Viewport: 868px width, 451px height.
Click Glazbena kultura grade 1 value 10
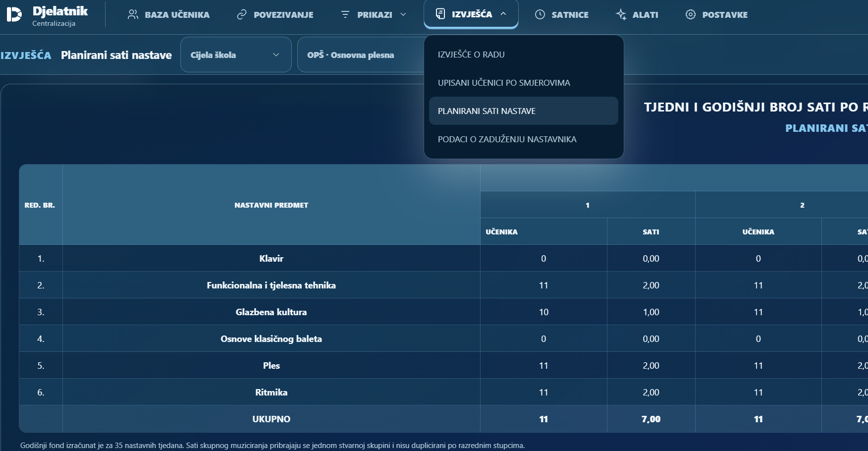[x=543, y=312]
